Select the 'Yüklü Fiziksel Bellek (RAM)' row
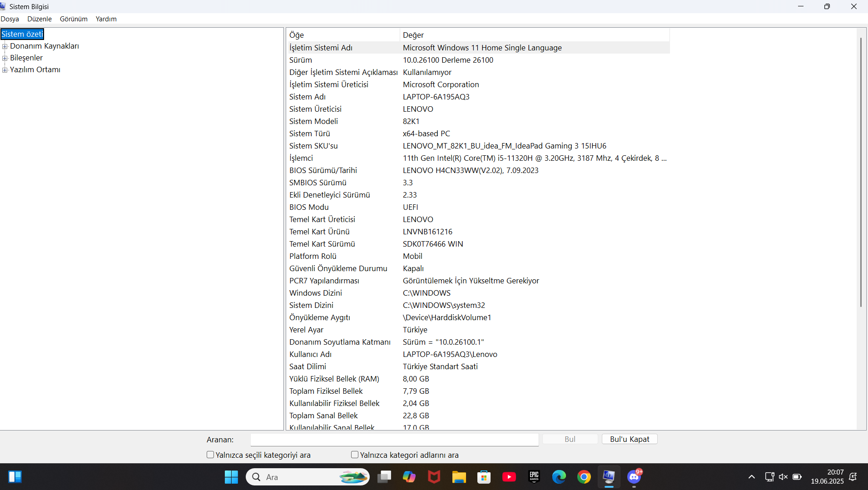Screen dimensions: 868x490 (478, 379)
